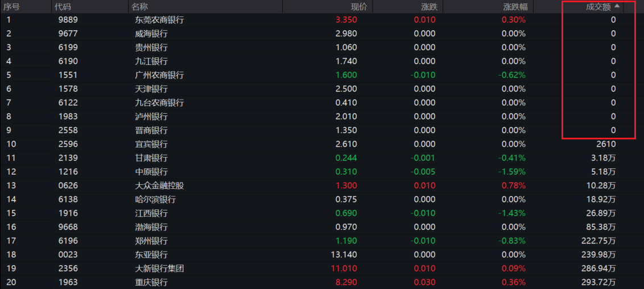Click the sort arrow beside 成交额 header
Image resolution: width=644 pixels, height=289 pixels.
pos(617,6)
